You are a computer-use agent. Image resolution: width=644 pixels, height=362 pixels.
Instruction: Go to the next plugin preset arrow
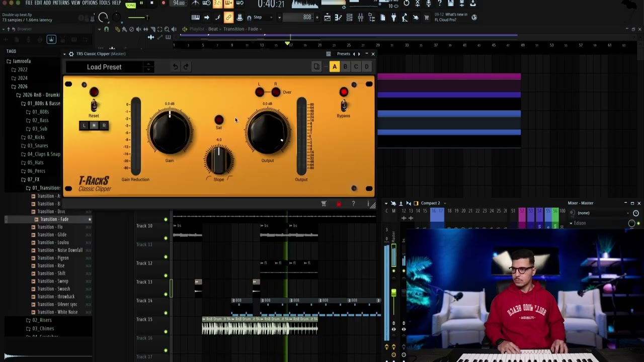[x=359, y=54]
